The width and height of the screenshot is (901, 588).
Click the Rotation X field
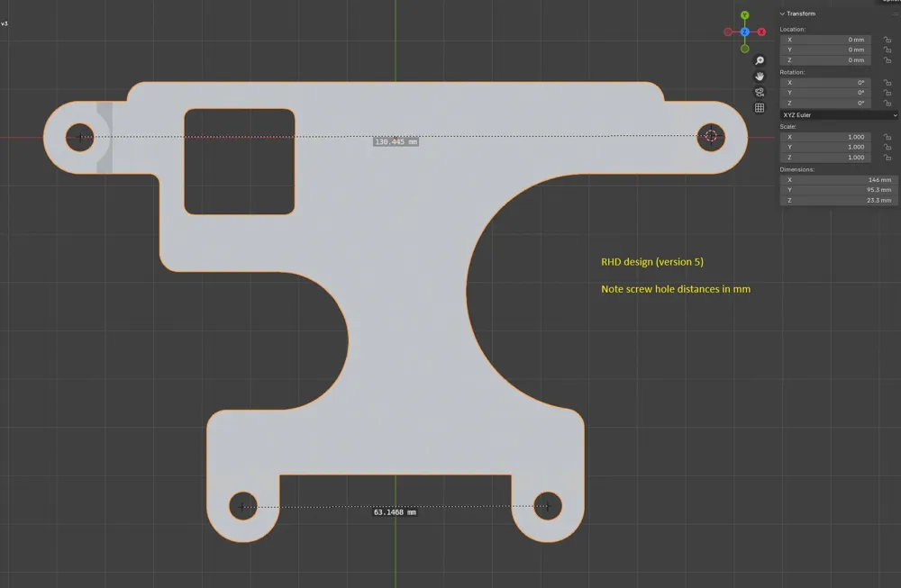(x=825, y=83)
